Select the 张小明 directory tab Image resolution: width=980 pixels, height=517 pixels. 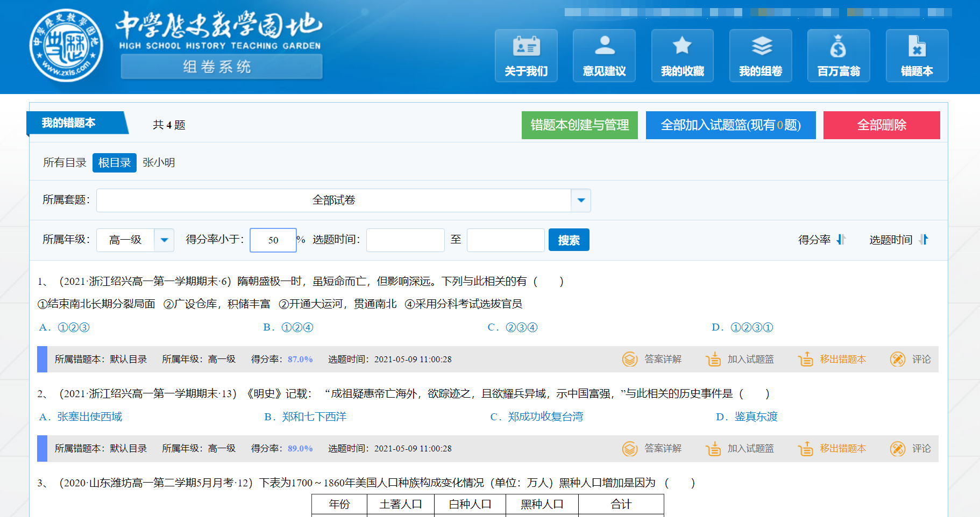(159, 163)
